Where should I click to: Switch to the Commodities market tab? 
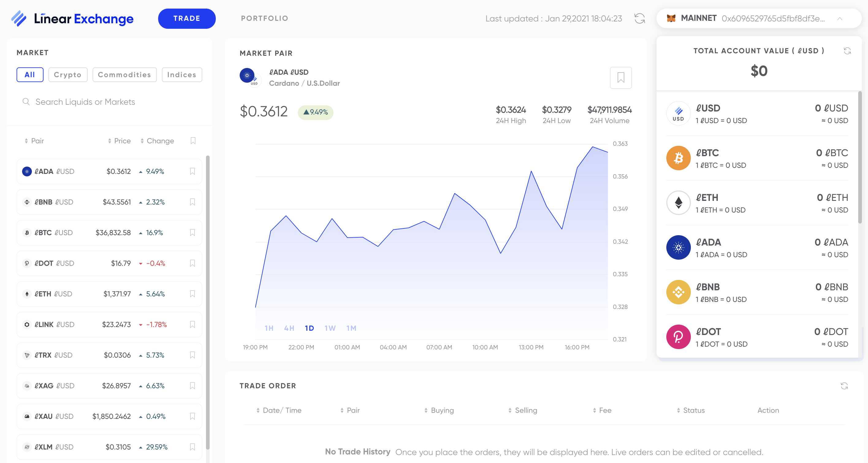point(124,75)
